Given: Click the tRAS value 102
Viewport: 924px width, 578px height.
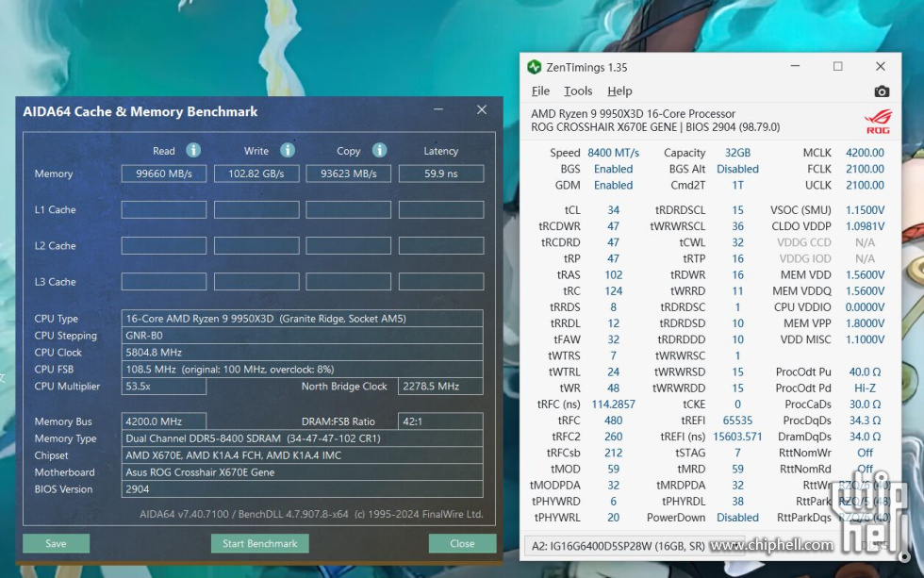Looking at the screenshot, I should (x=614, y=274).
